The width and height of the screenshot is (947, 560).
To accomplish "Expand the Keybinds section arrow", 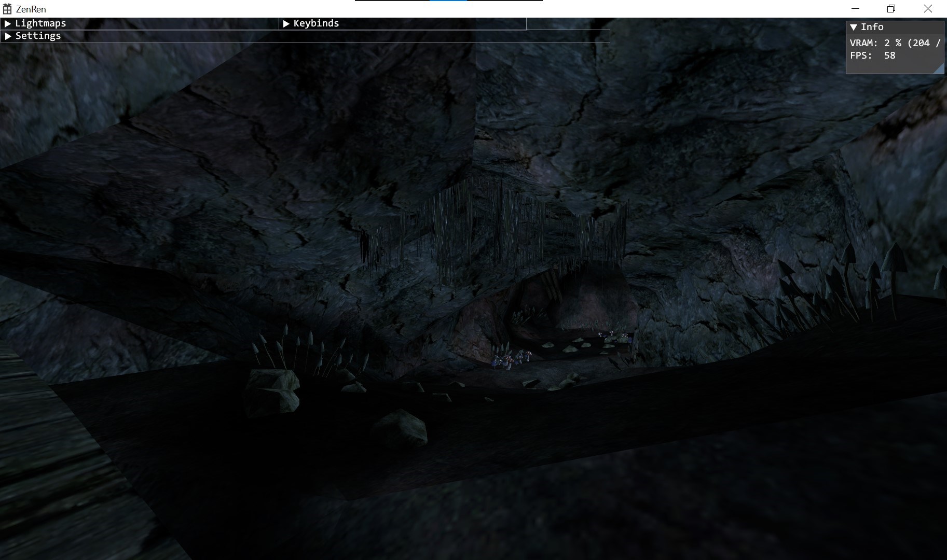I will (x=286, y=24).
